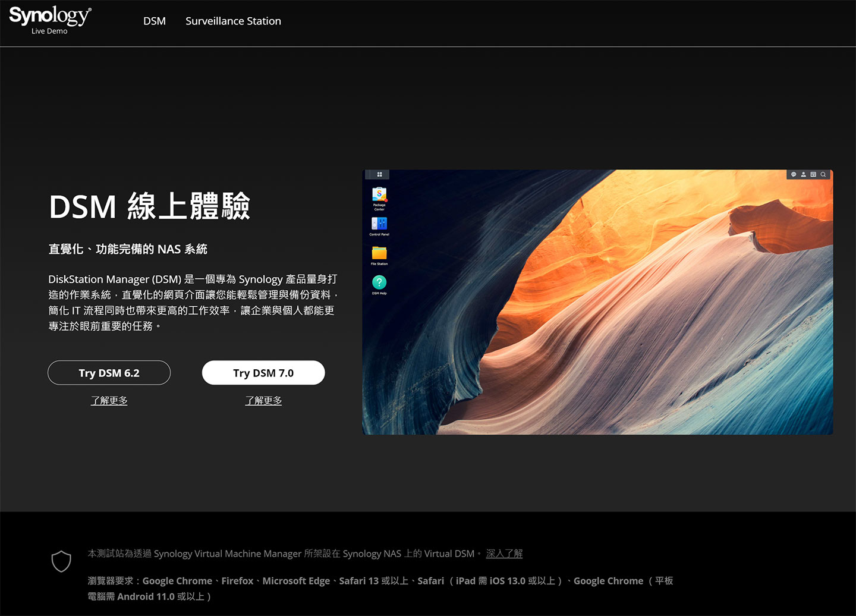Follow 了解更多 link under Try DSM 6.2
Screen dimensions: 856x616
pyautogui.click(x=109, y=401)
